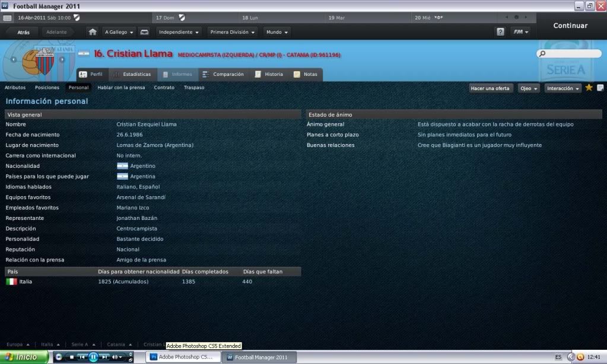Open the Contrato sub-tab
The image size is (607, 364).
click(164, 87)
